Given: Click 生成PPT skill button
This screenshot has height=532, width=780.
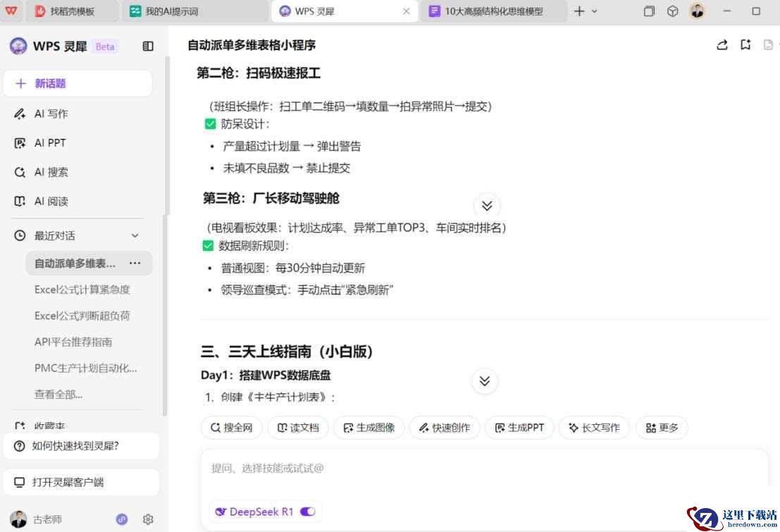Looking at the screenshot, I should tap(519, 428).
